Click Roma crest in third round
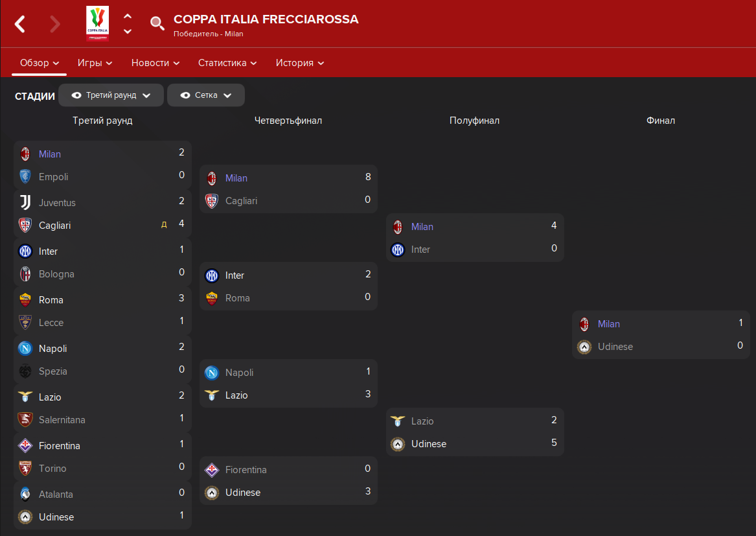Image resolution: width=756 pixels, height=536 pixels. pyautogui.click(x=25, y=299)
